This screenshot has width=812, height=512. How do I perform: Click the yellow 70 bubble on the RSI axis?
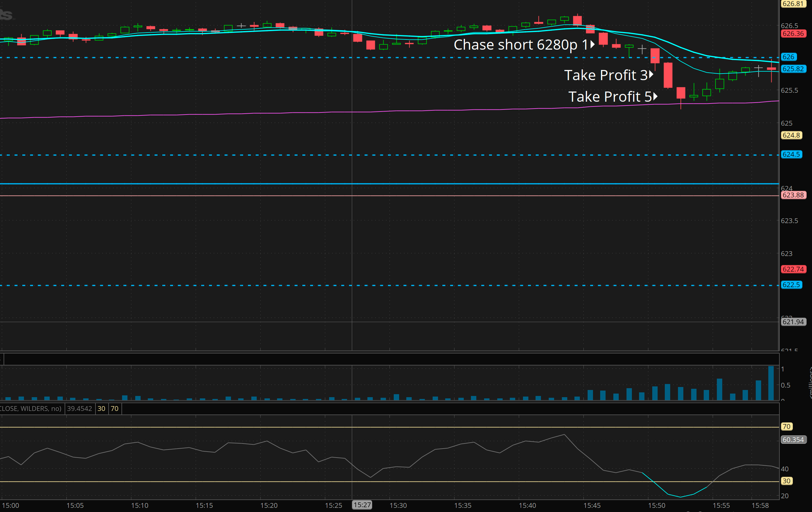tap(786, 426)
